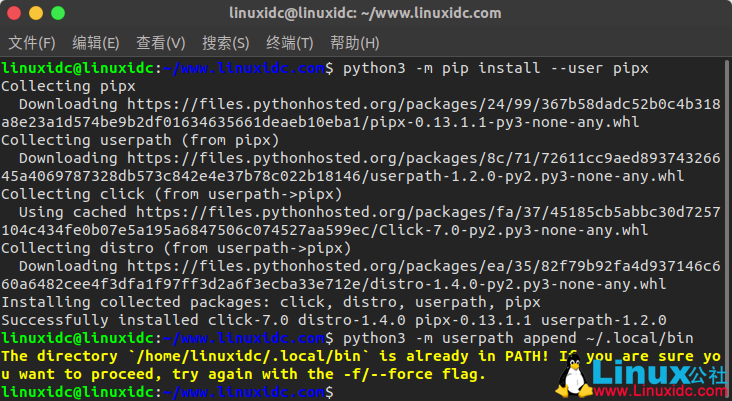Viewport: 732px width, 401px height.
Task: Maximize terminal using green button
Action: [58, 13]
